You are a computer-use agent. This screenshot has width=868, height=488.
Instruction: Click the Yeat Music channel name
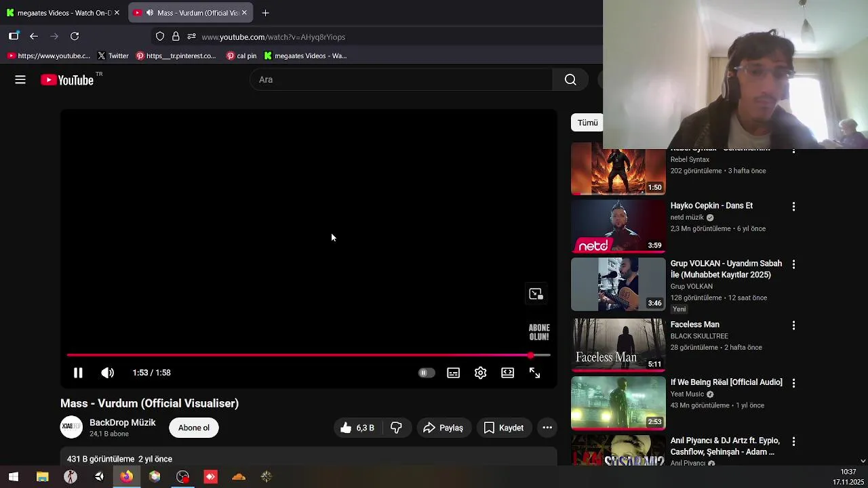pyautogui.click(x=687, y=394)
